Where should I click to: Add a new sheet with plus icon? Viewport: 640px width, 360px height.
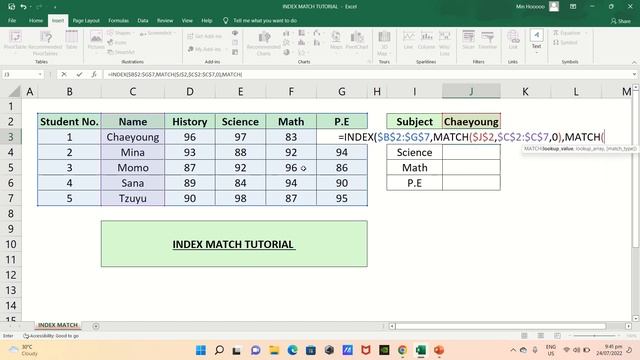coord(96,326)
